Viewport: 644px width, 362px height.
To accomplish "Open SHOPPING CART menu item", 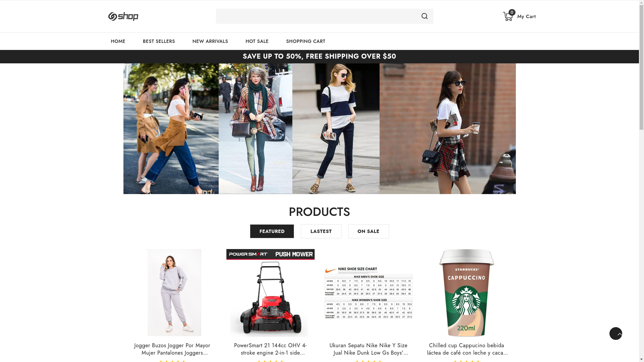I will 306,41.
